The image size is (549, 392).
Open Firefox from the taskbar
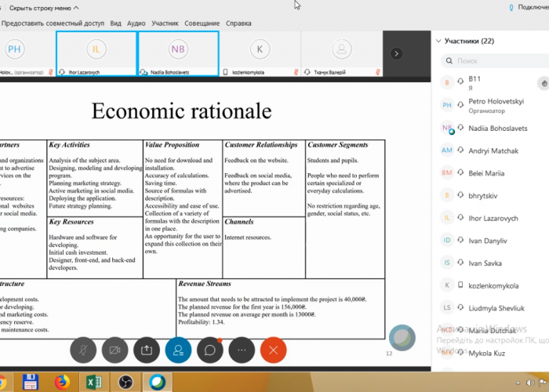coord(61,382)
